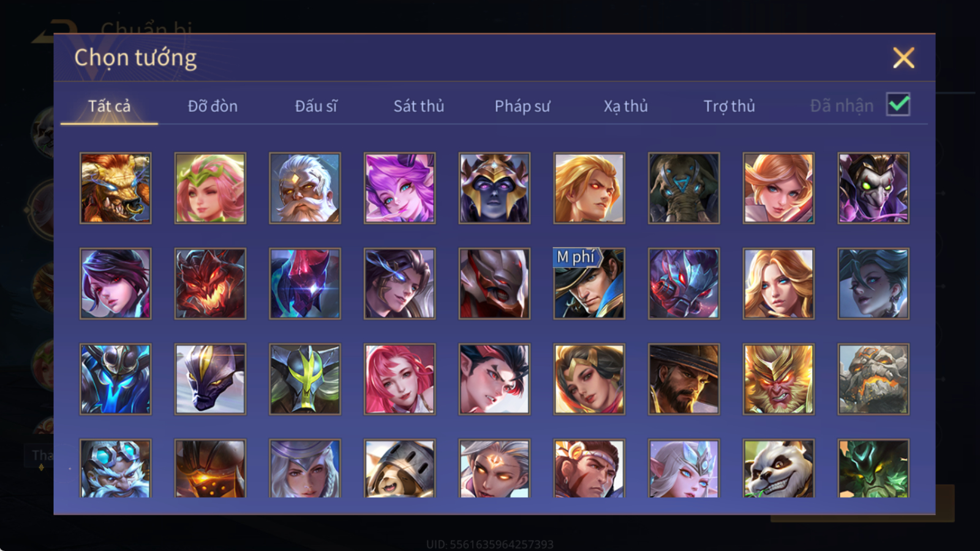Show the Pháp sư hero category
Viewport: 980px width, 551px height.
522,106
